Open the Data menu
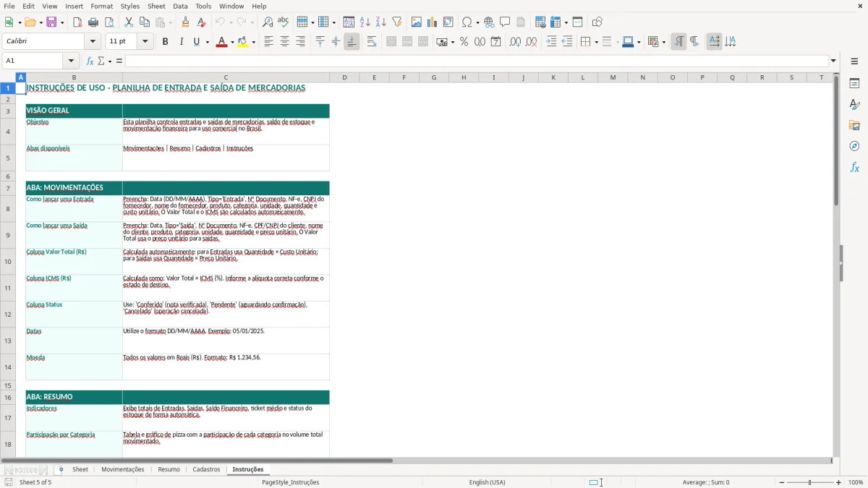 (x=180, y=6)
